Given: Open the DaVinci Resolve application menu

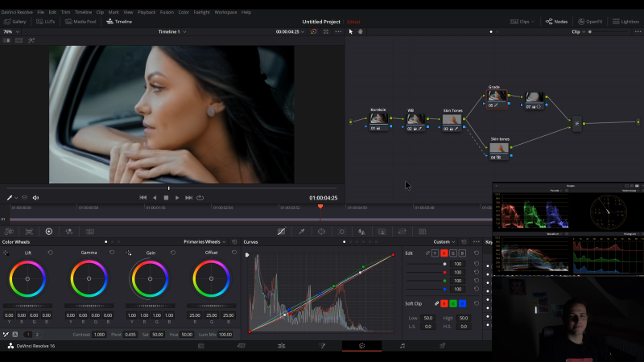Looking at the screenshot, I should (17, 12).
